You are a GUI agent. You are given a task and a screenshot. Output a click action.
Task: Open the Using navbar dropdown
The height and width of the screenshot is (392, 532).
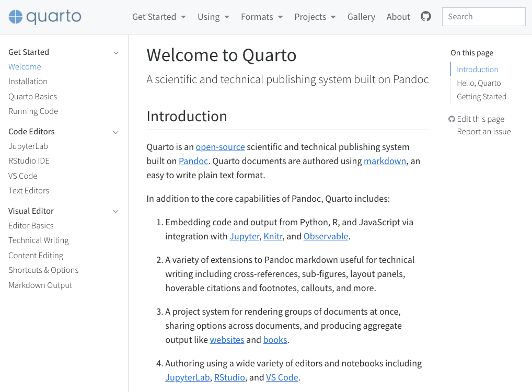(213, 17)
